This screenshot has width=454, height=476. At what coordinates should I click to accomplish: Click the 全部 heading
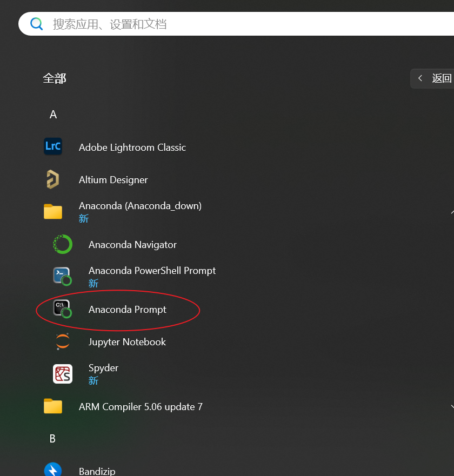[55, 78]
